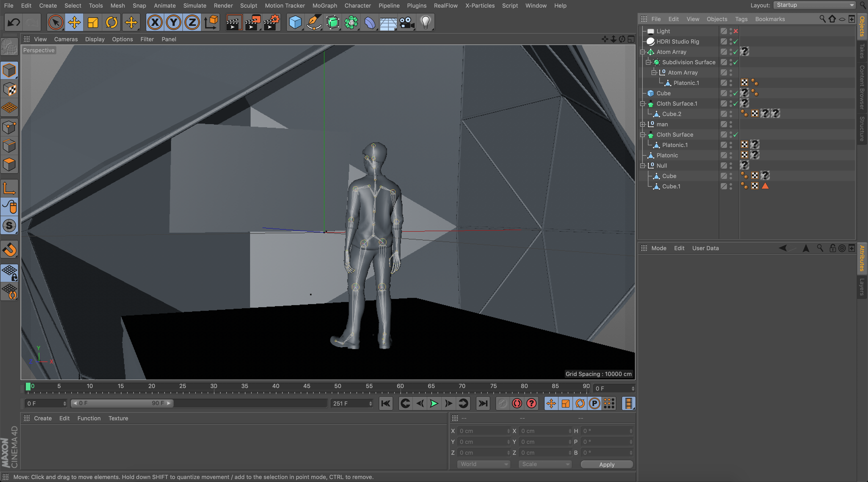Click the X position 0 cm field
This screenshot has height=482, width=868.
coord(484,431)
